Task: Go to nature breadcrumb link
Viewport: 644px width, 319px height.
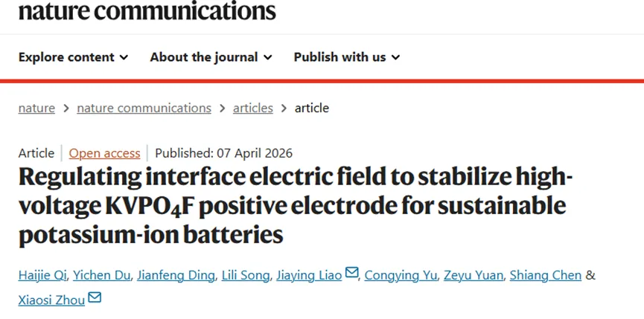Action: point(36,108)
